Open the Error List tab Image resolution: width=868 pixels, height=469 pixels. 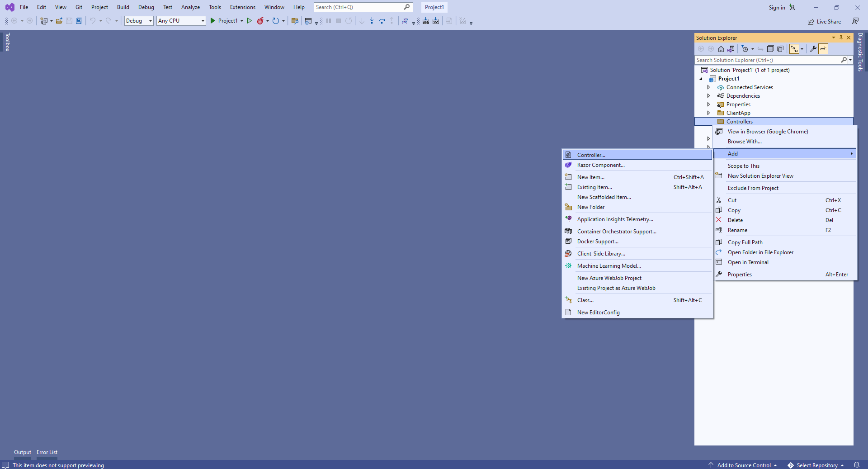[x=47, y=452]
